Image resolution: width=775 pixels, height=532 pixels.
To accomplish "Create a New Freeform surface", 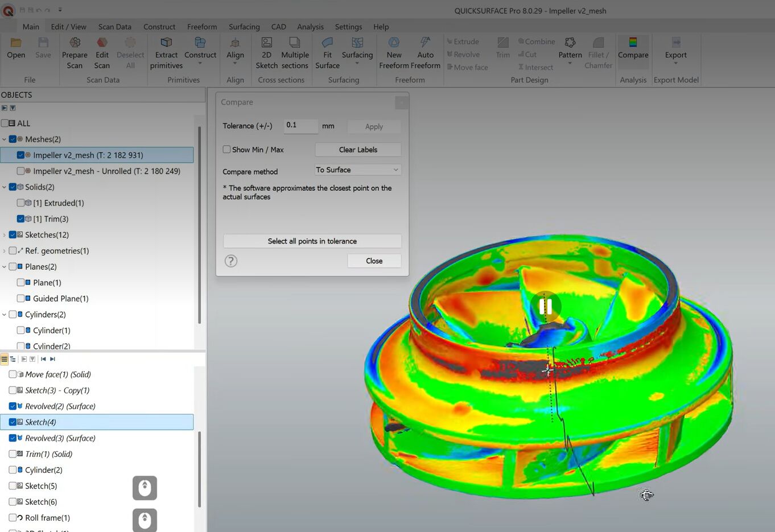I will pyautogui.click(x=394, y=53).
